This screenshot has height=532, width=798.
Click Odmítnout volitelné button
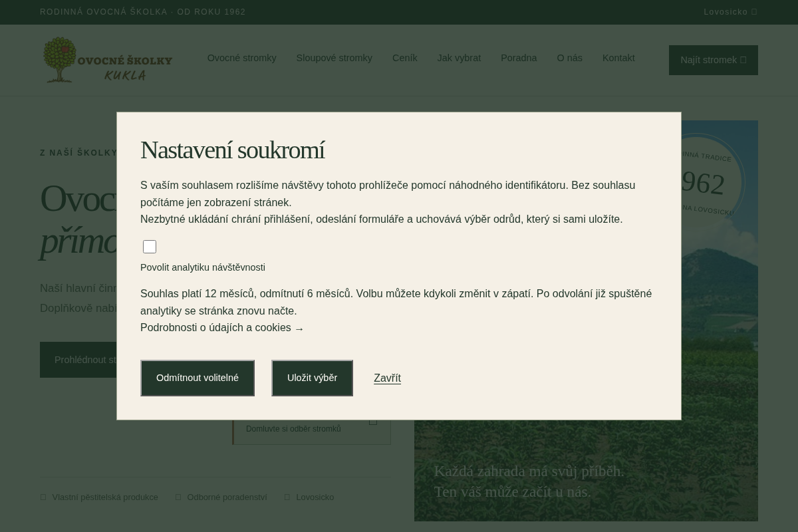tap(198, 378)
